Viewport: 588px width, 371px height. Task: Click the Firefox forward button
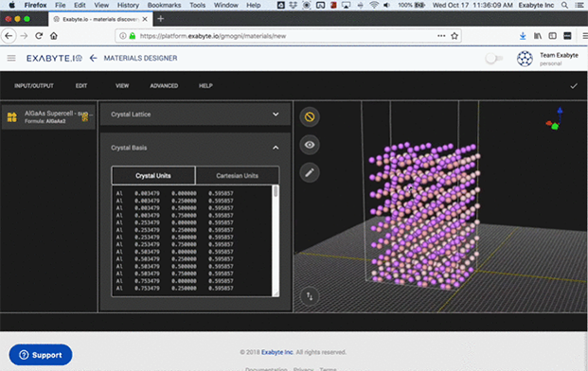pyautogui.click(x=24, y=36)
